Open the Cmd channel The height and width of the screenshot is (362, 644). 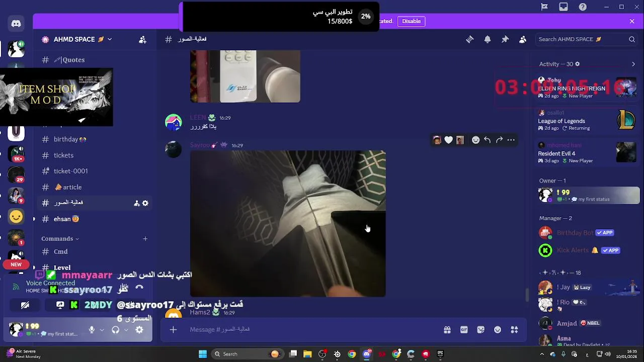[x=94, y=251]
